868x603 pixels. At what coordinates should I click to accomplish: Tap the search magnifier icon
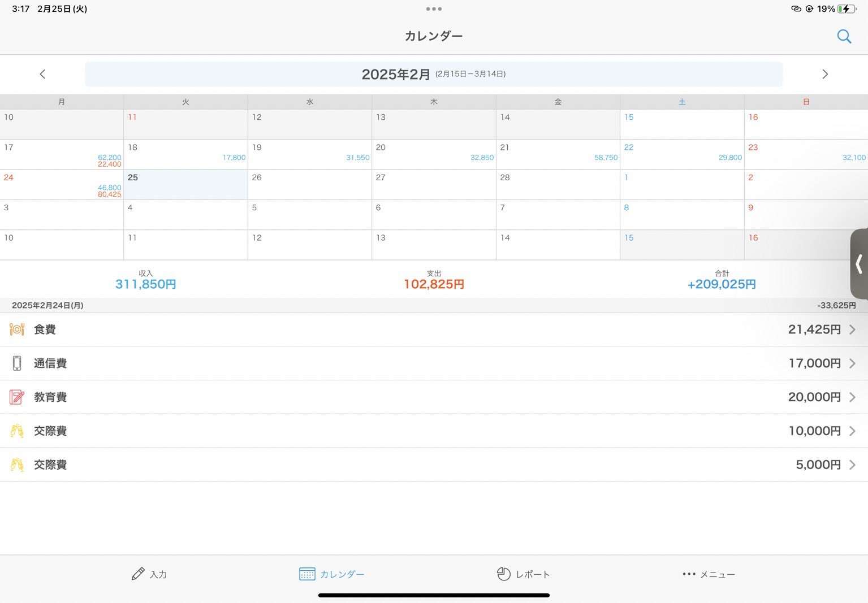point(844,36)
